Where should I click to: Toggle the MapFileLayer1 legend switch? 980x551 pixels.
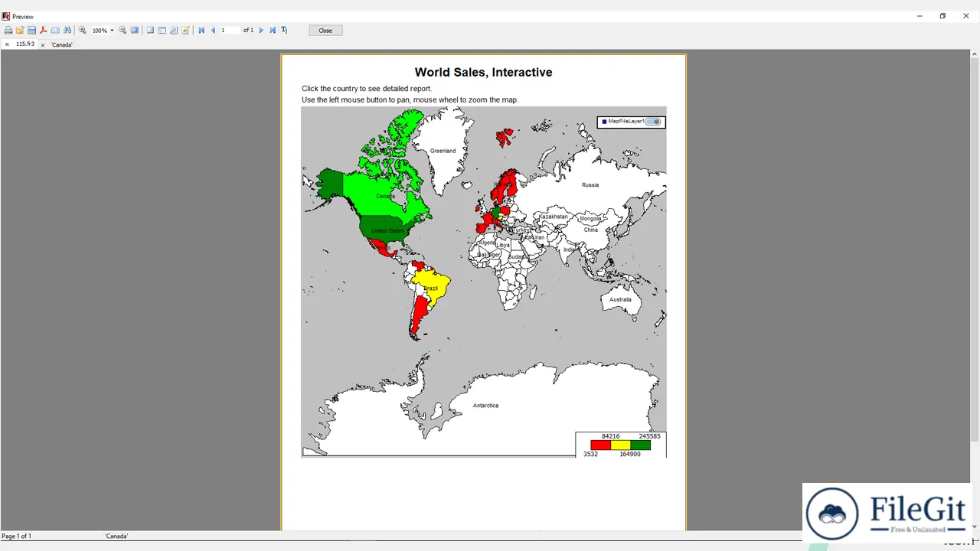pyautogui.click(x=652, y=122)
